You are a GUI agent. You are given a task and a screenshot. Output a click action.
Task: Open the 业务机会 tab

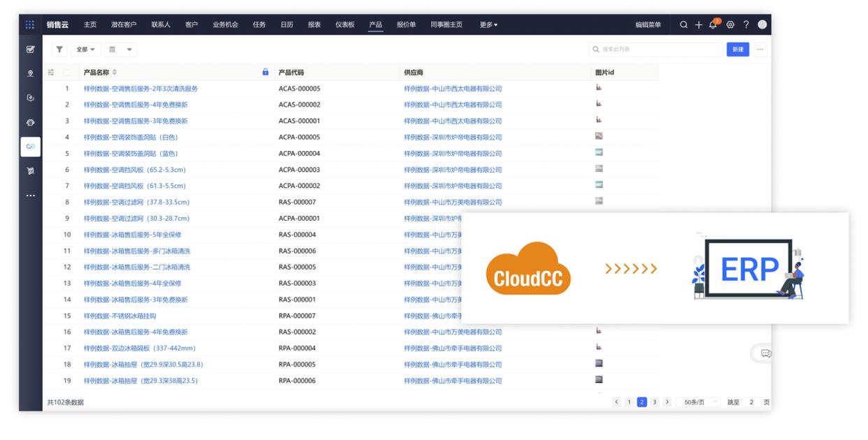pyautogui.click(x=225, y=24)
